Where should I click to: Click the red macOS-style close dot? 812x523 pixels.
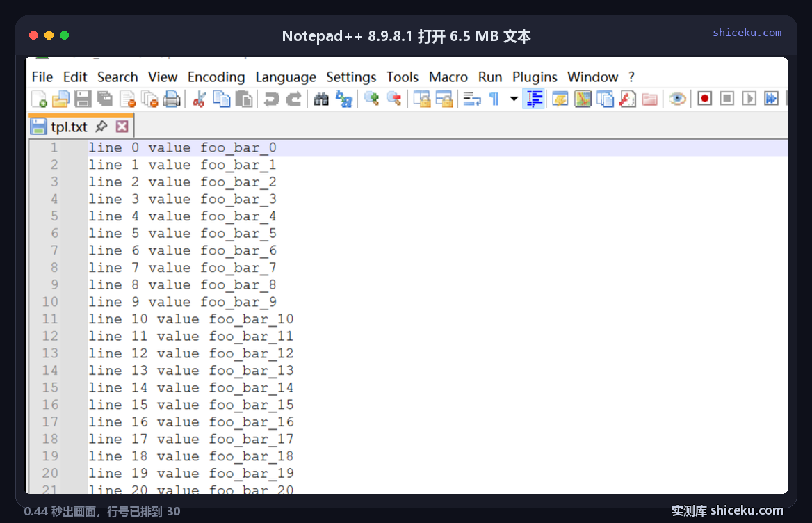tap(33, 35)
